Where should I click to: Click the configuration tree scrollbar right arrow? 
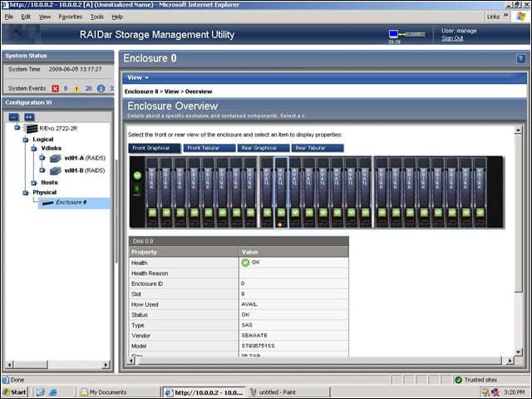(x=106, y=365)
